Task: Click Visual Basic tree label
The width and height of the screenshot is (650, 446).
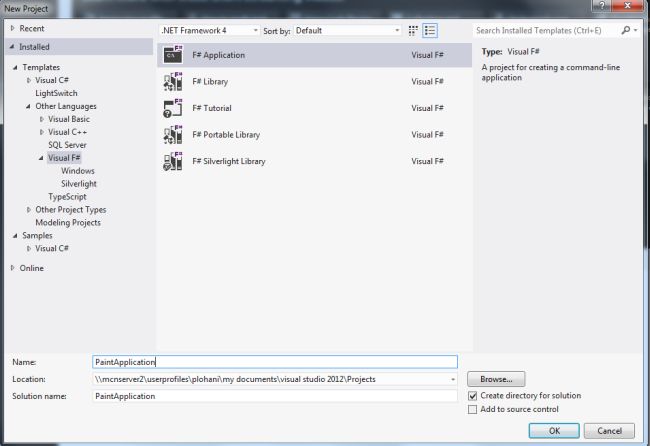Action: click(69, 119)
